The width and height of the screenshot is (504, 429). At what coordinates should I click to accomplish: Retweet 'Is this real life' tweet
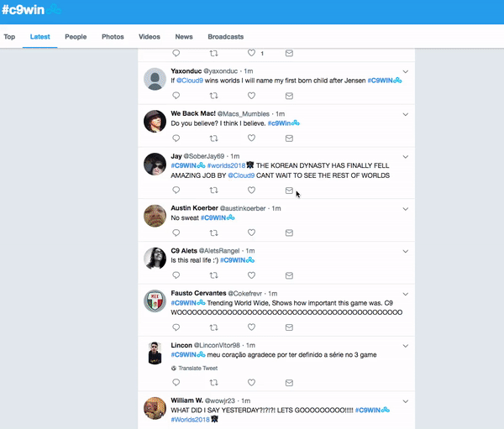(213, 275)
